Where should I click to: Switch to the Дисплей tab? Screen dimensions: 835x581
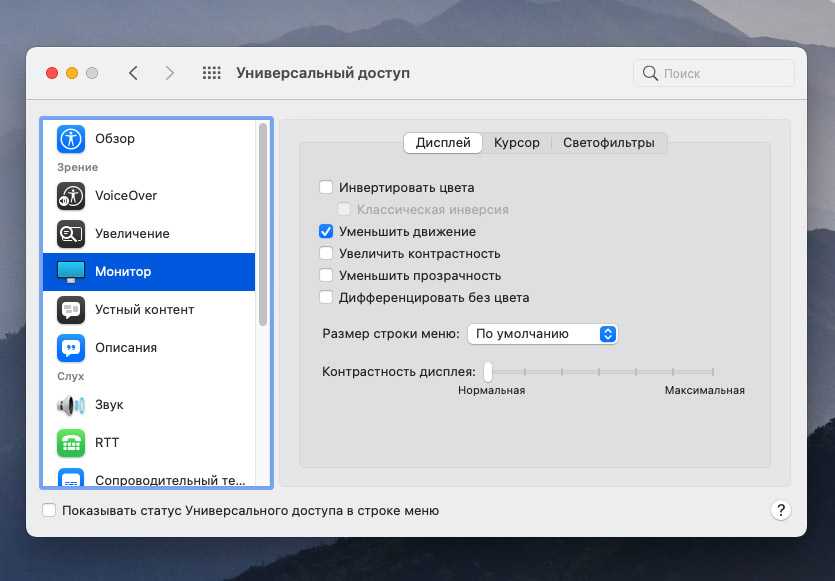(x=443, y=143)
